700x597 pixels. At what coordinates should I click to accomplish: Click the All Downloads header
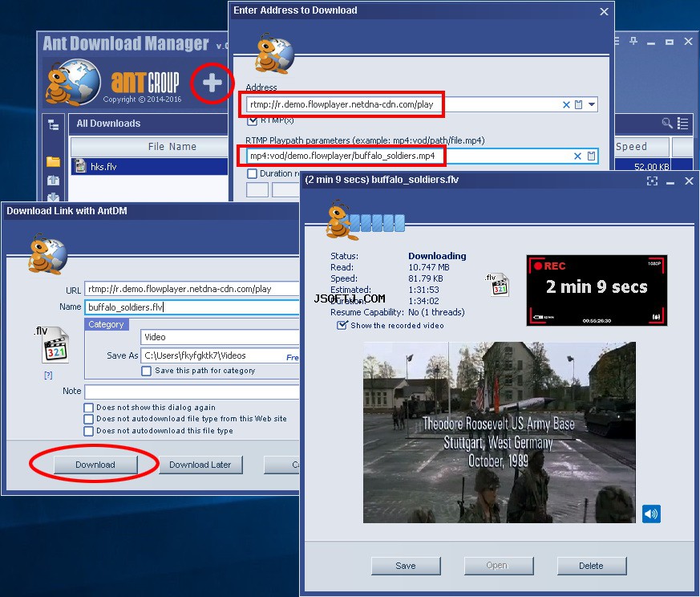coord(108,124)
